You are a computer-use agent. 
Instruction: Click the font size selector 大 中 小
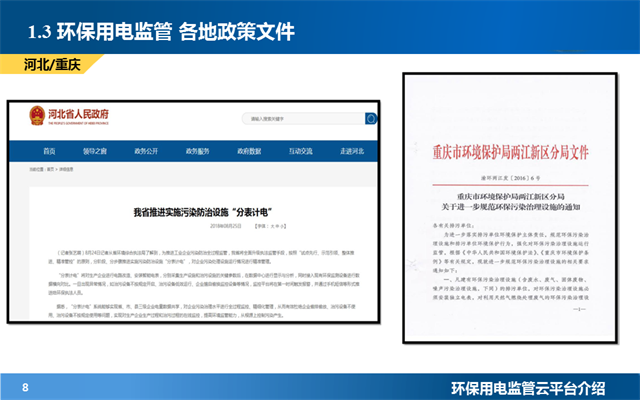[270, 226]
